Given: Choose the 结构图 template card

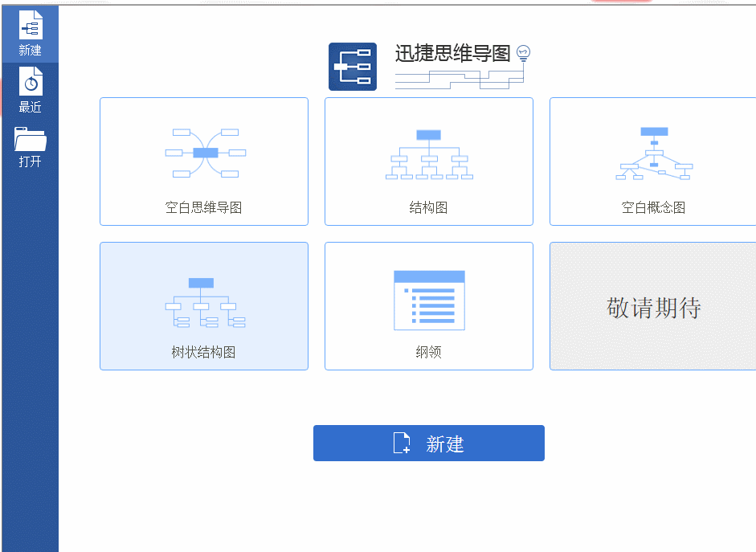Looking at the screenshot, I should 428,161.
